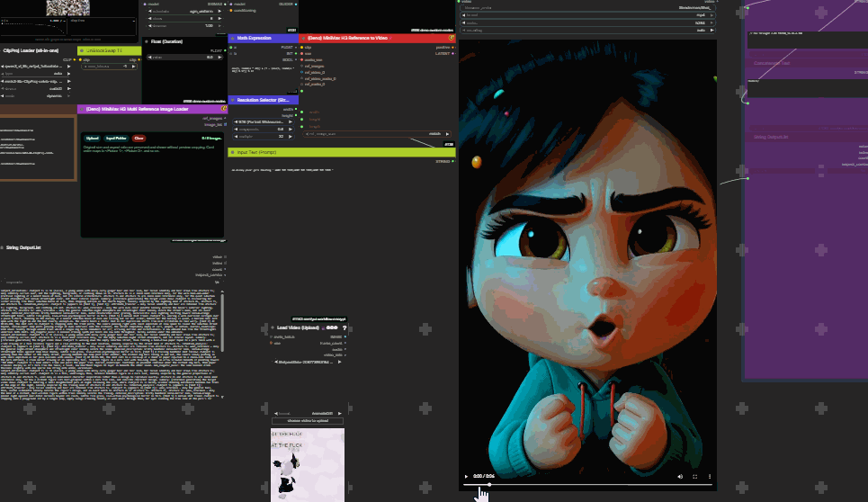Viewport: 868px width, 502px height.
Task: Advance the Load Video file selector right arrow
Action: click(x=339, y=362)
